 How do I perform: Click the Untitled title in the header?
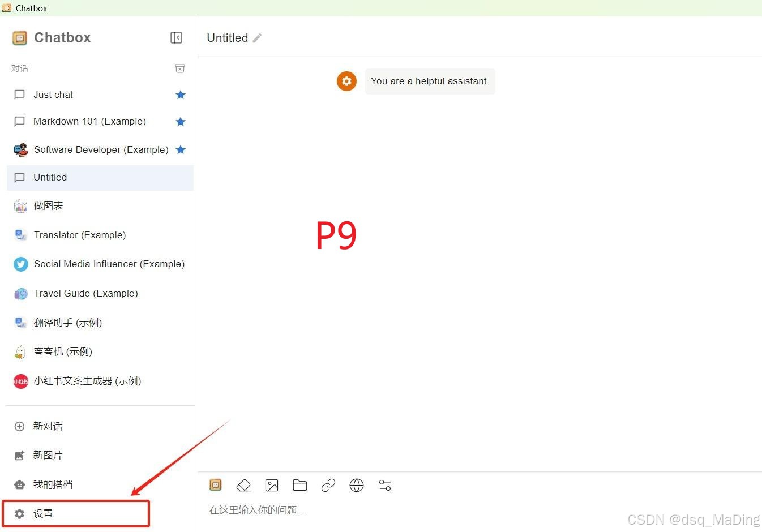coord(228,38)
